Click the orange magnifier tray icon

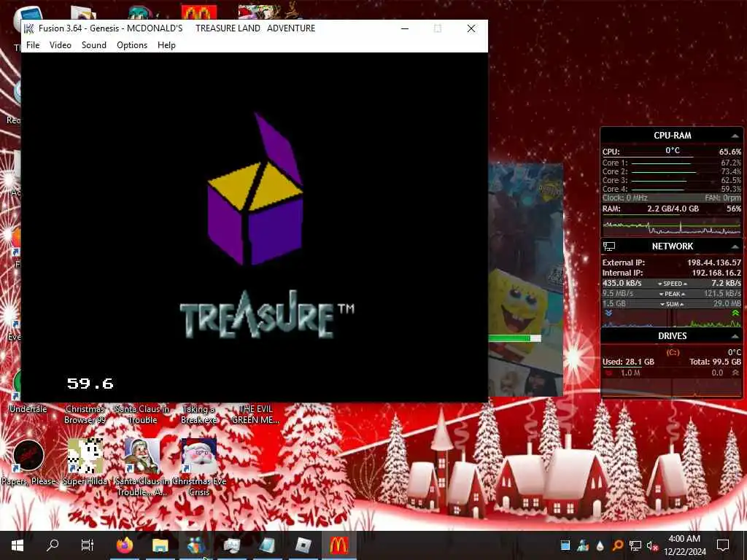617,545
